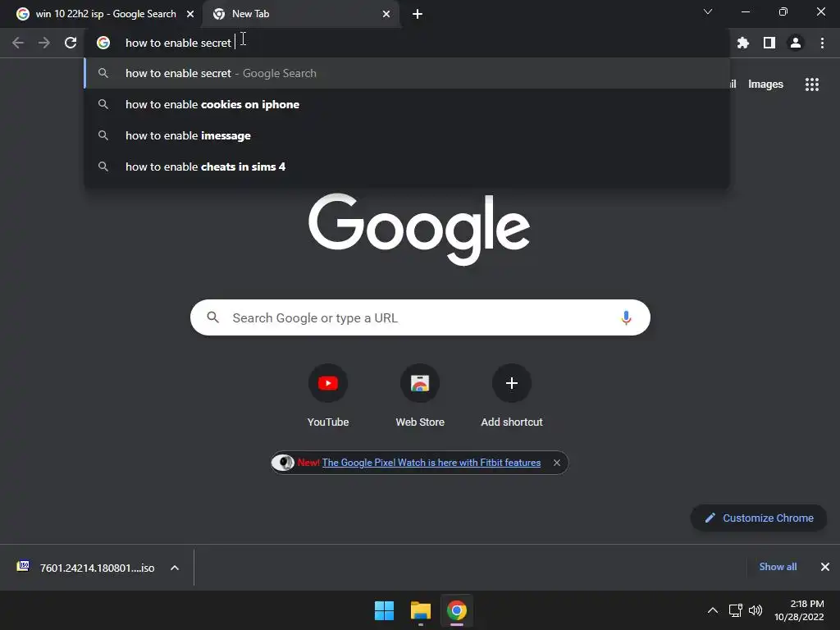The height and width of the screenshot is (630, 840).
Task: Switch to the win 10 22h2 isp tab
Action: (100, 14)
